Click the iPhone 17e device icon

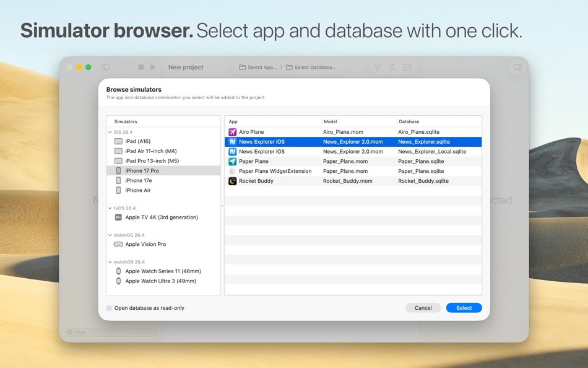point(118,180)
